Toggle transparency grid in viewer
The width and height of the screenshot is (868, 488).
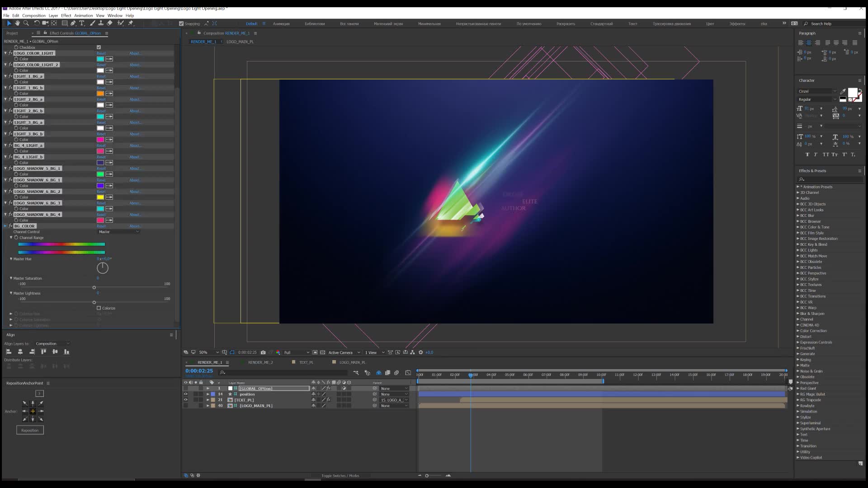pos(322,352)
